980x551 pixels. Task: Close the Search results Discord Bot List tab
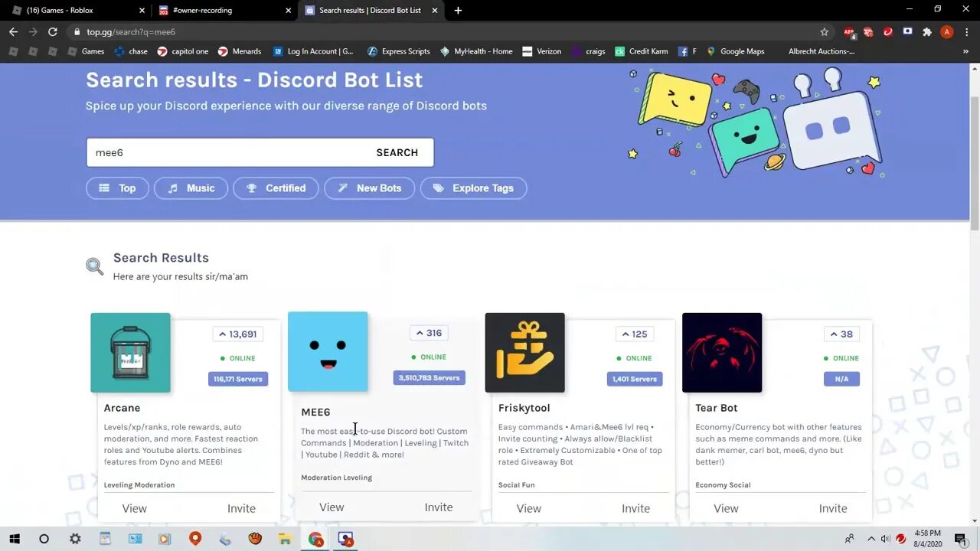coord(435,10)
